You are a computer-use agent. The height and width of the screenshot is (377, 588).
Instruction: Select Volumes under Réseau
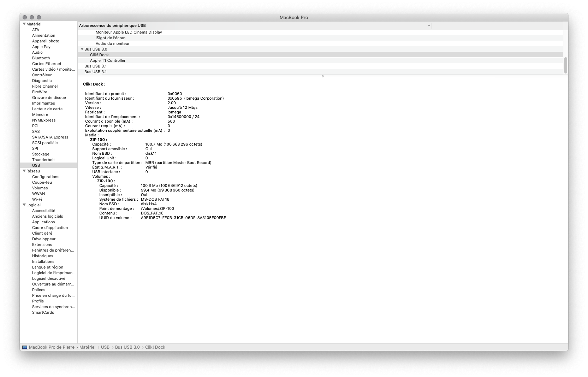point(40,188)
